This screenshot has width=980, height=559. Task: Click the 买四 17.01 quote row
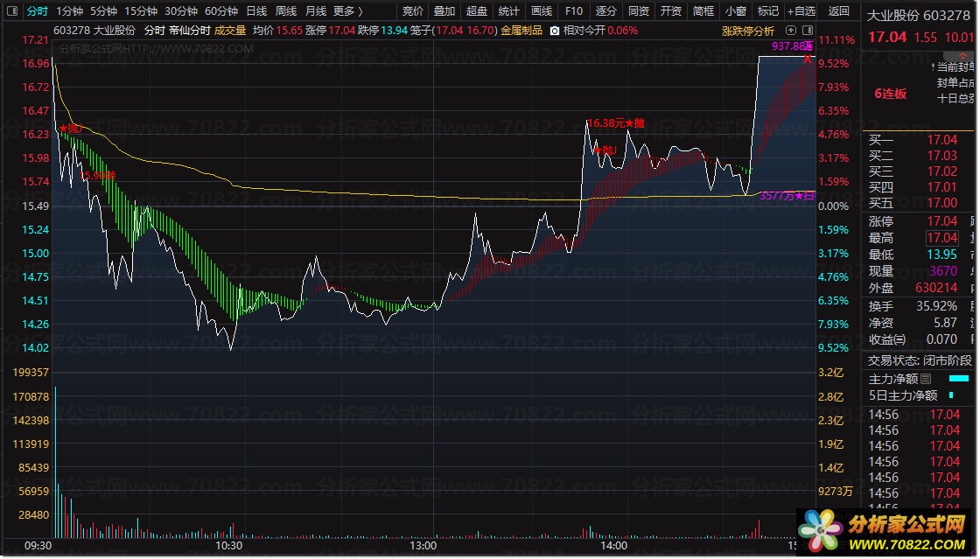[x=913, y=186]
